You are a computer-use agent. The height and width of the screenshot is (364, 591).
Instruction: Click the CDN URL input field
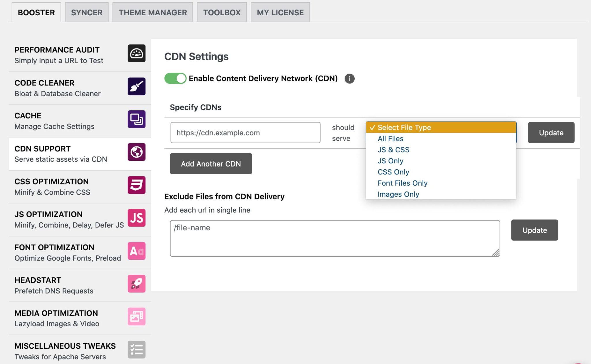tap(245, 132)
